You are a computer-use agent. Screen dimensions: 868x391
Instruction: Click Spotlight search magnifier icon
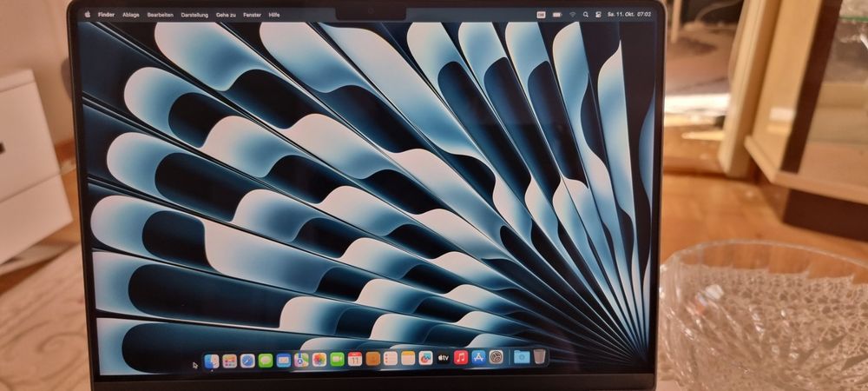tap(587, 15)
